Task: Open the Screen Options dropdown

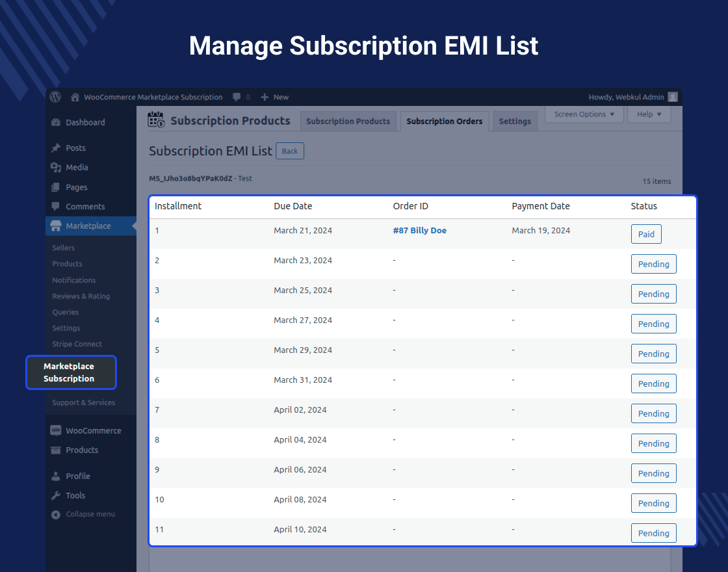Action: click(x=583, y=114)
